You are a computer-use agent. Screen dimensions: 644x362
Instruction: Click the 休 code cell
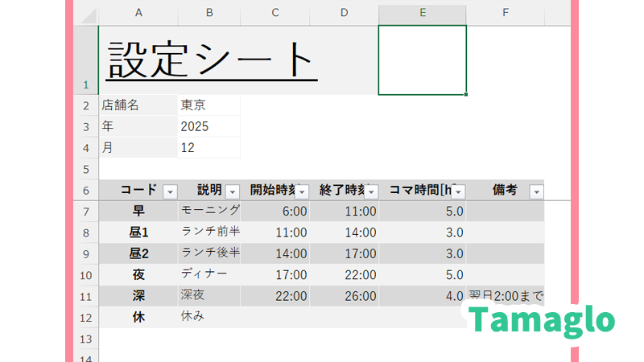(x=138, y=317)
